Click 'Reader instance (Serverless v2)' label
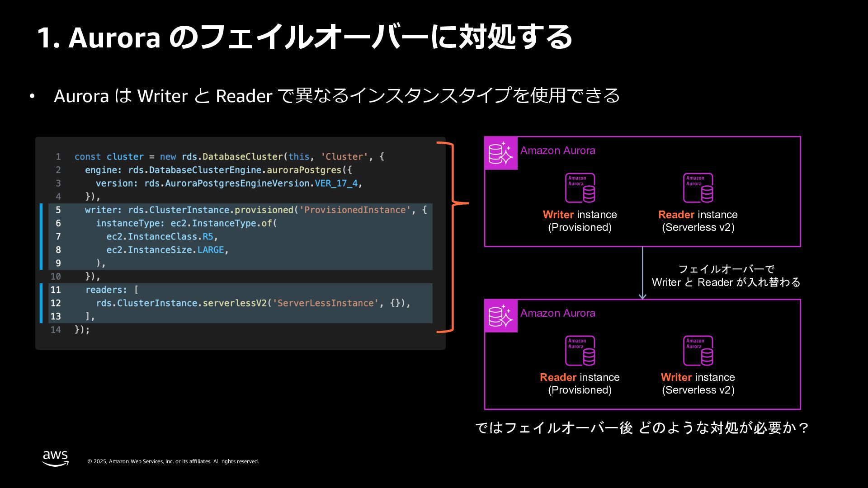The image size is (868, 488). pyautogui.click(x=698, y=221)
